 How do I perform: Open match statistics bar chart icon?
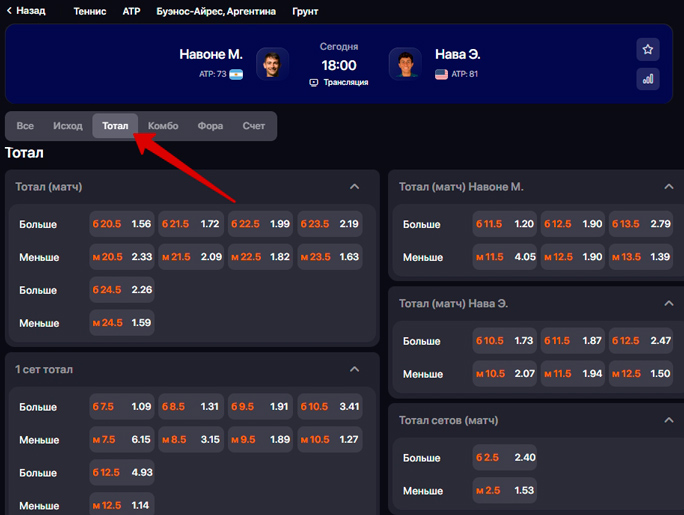tap(647, 79)
